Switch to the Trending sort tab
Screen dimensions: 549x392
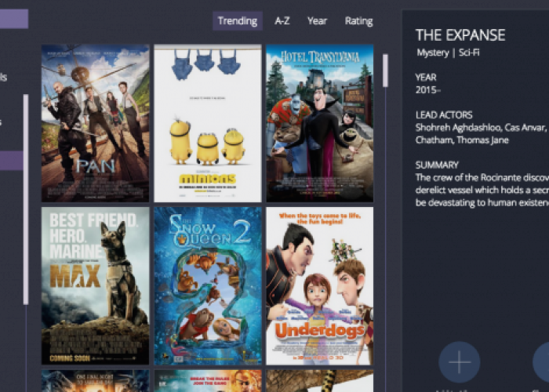click(238, 20)
